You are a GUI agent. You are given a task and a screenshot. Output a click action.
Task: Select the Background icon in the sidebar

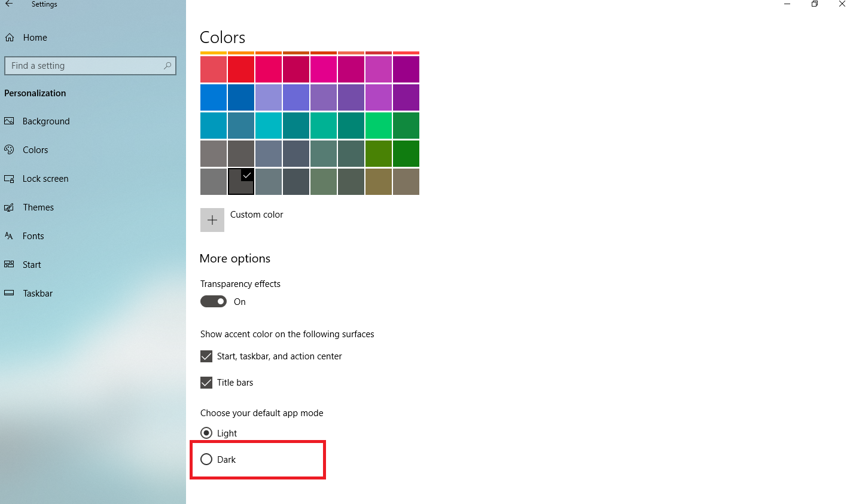click(9, 121)
